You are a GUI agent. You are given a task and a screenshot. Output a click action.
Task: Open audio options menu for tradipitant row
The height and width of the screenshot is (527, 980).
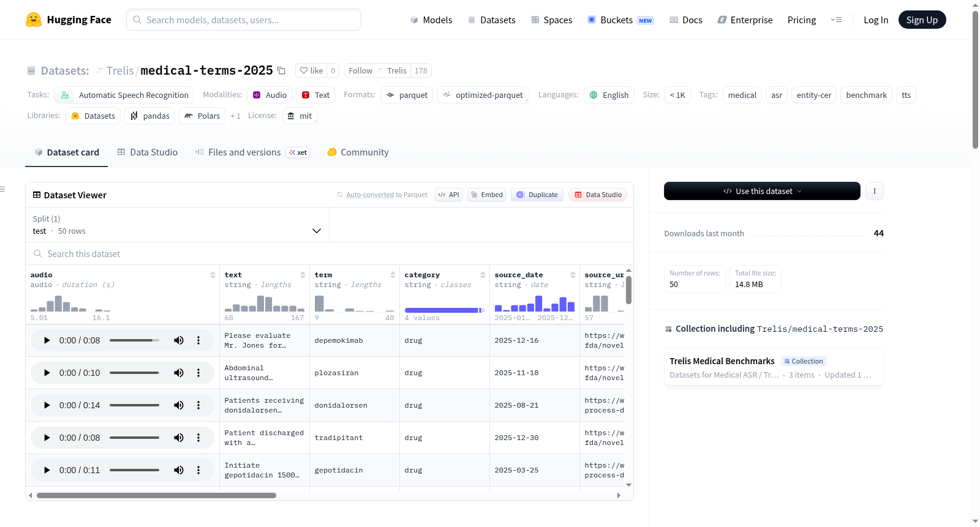(x=198, y=438)
